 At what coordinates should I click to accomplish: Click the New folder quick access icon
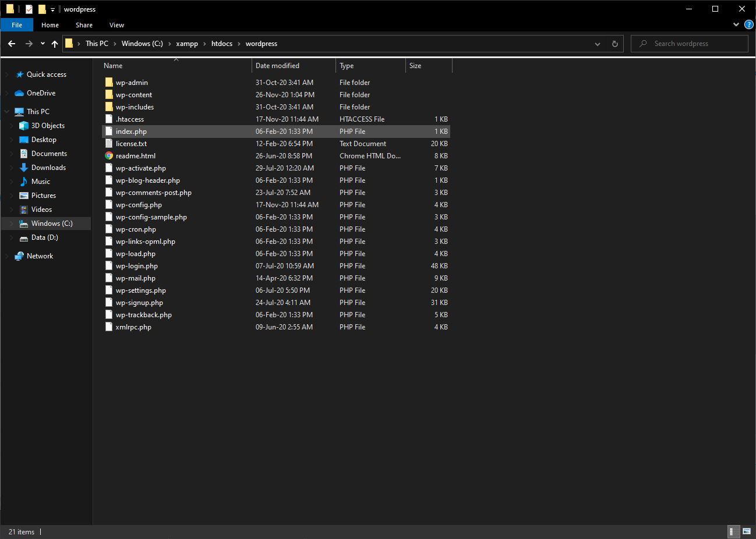[x=42, y=9]
